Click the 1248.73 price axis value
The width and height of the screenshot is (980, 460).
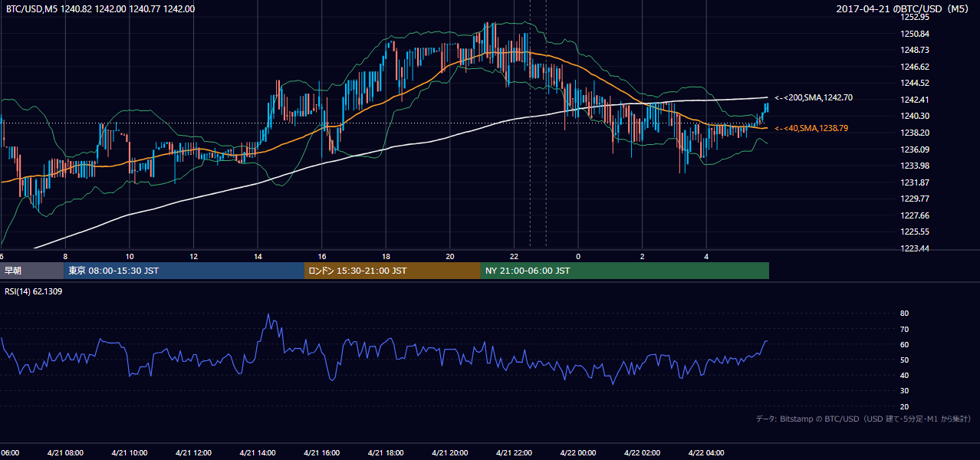(916, 50)
